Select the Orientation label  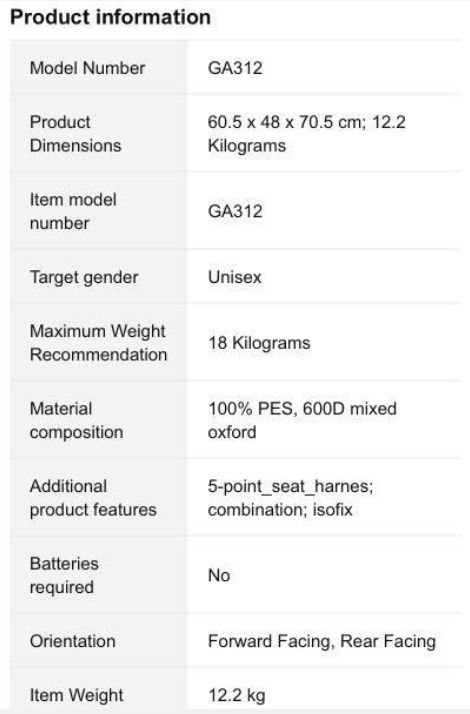point(73,641)
